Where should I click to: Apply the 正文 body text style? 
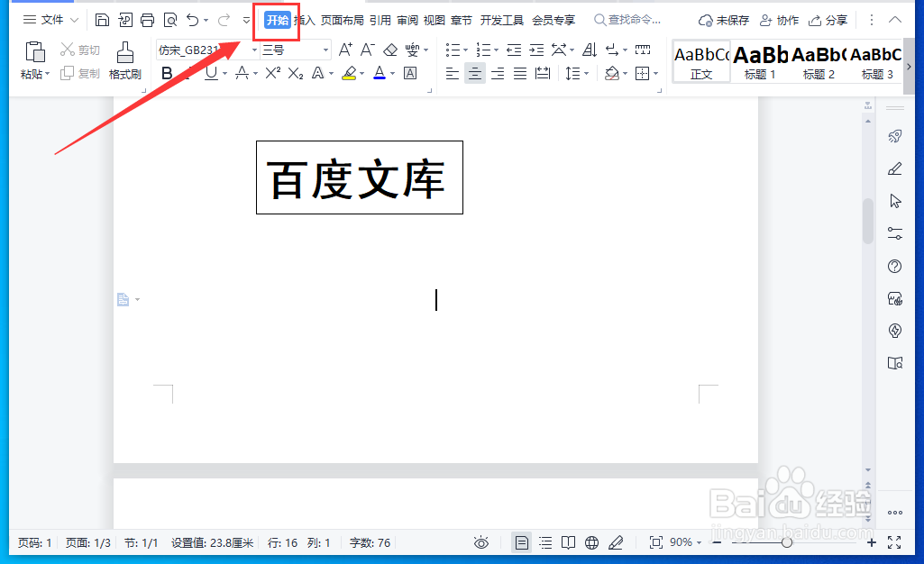tap(701, 61)
